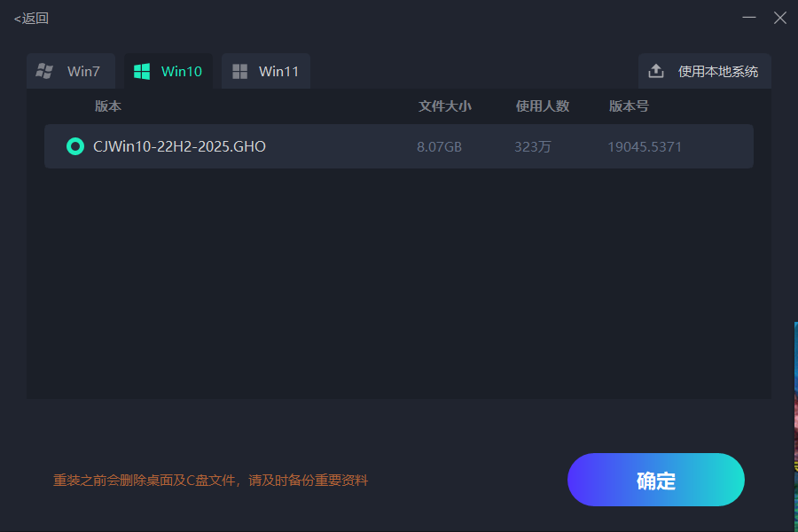Click the 使用人数 column header
The image size is (798, 532).
(x=543, y=106)
